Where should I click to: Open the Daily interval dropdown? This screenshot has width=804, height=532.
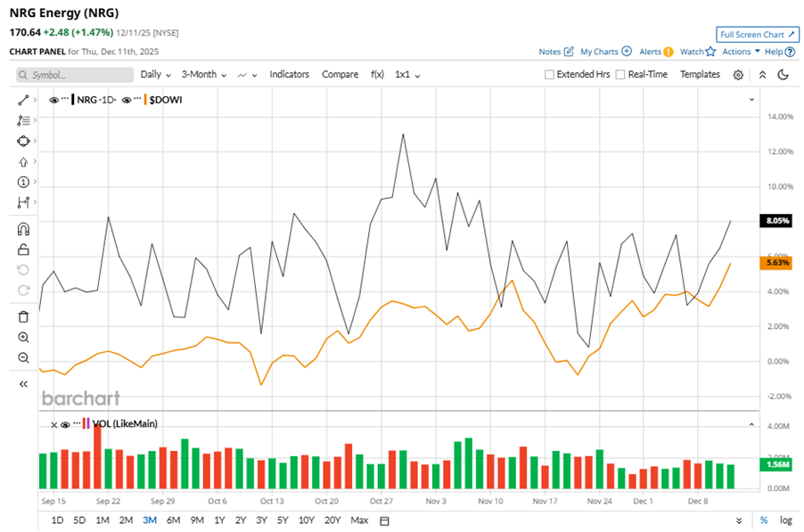tap(155, 74)
